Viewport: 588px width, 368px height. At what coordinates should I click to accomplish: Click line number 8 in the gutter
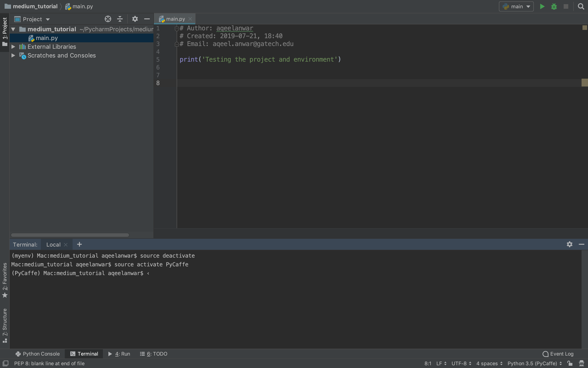pos(158,83)
